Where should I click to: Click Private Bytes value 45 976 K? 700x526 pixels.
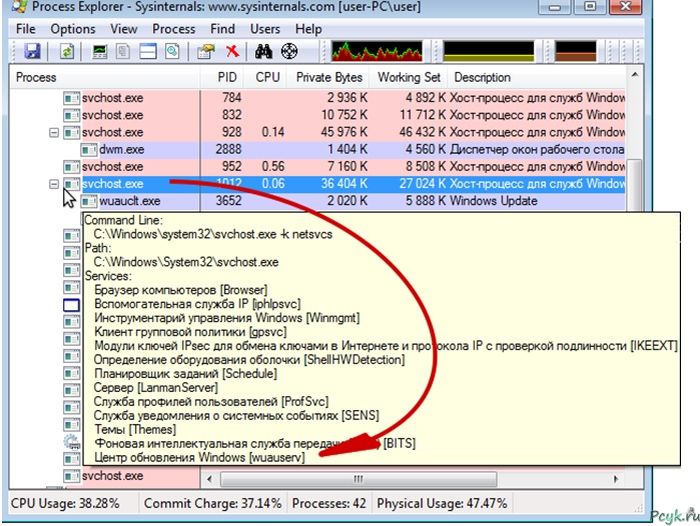click(344, 132)
